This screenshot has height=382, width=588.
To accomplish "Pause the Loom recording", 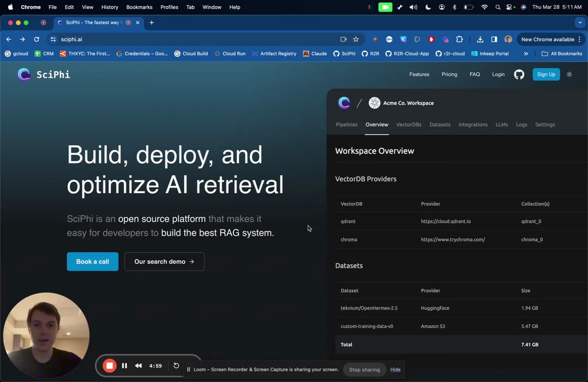I will 124,366.
